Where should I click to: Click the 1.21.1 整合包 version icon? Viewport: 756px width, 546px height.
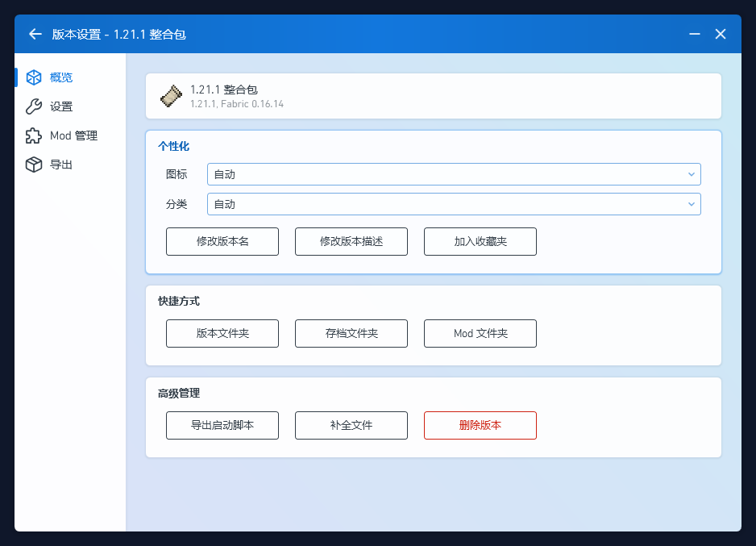coord(172,96)
